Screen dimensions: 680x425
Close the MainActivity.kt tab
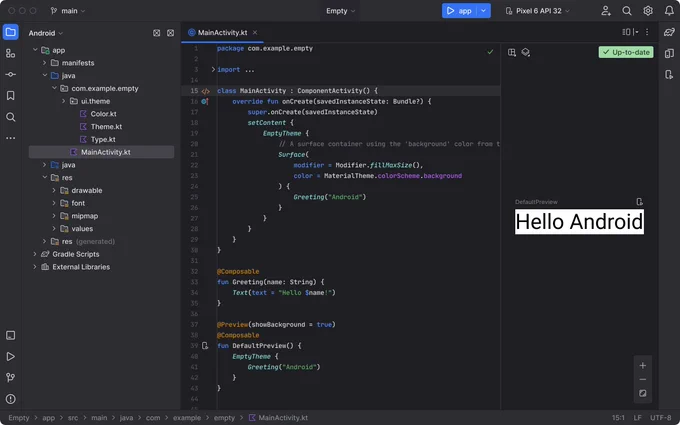(x=255, y=33)
